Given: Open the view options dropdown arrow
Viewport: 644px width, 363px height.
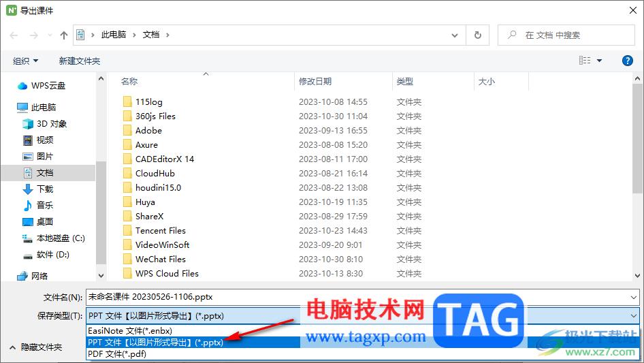Looking at the screenshot, I should pyautogui.click(x=599, y=61).
